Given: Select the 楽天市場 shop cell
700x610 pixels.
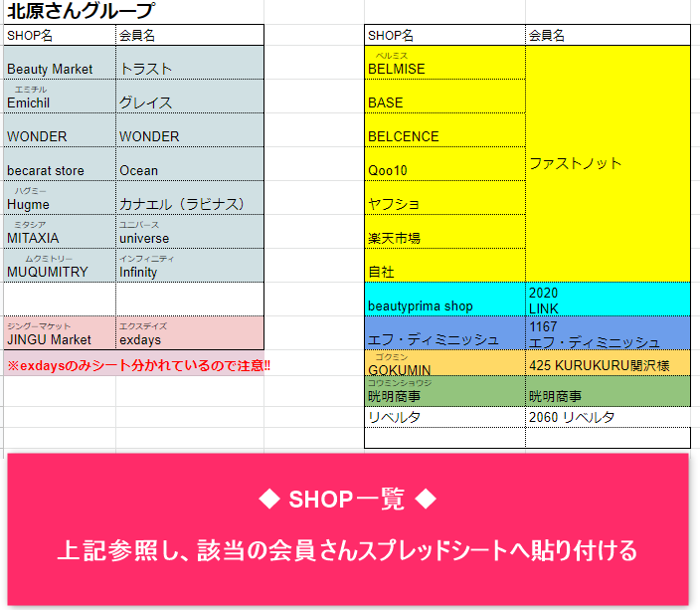Looking at the screenshot, I should click(444, 232).
